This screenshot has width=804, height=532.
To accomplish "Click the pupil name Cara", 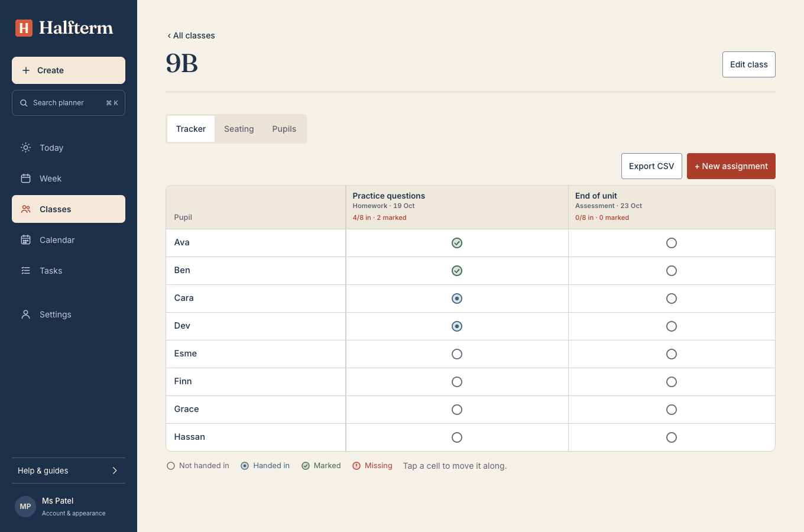I will 184,298.
